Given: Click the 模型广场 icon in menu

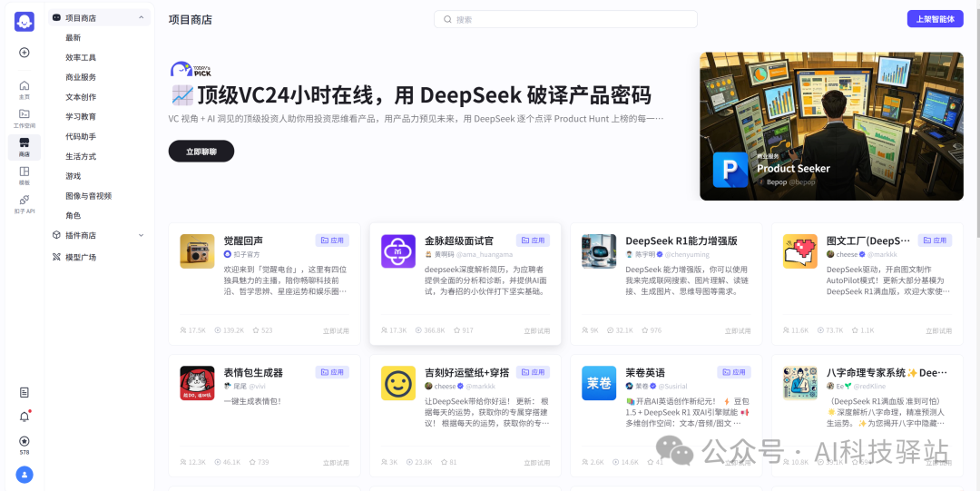Looking at the screenshot, I should [56, 257].
